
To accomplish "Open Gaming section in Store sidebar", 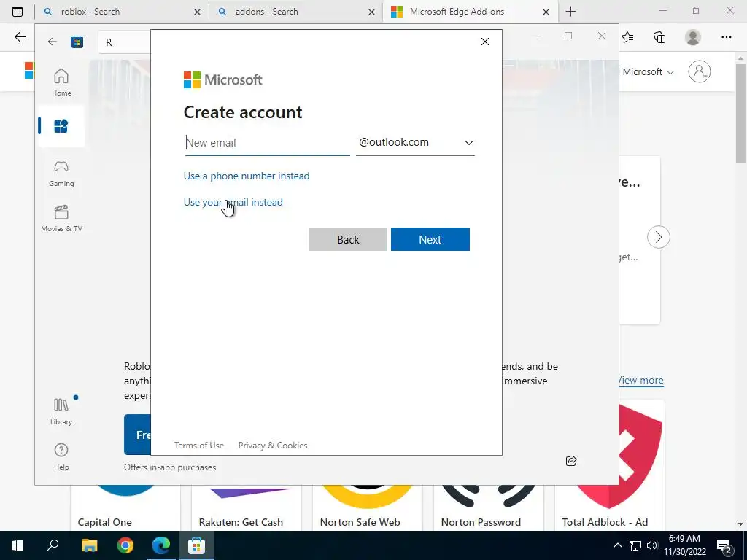I will click(61, 174).
